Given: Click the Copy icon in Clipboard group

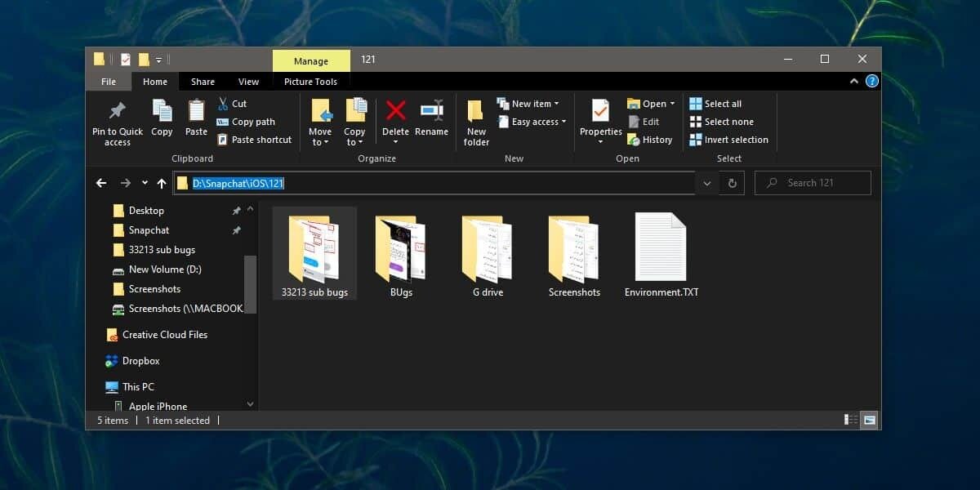Looking at the screenshot, I should pyautogui.click(x=162, y=112).
